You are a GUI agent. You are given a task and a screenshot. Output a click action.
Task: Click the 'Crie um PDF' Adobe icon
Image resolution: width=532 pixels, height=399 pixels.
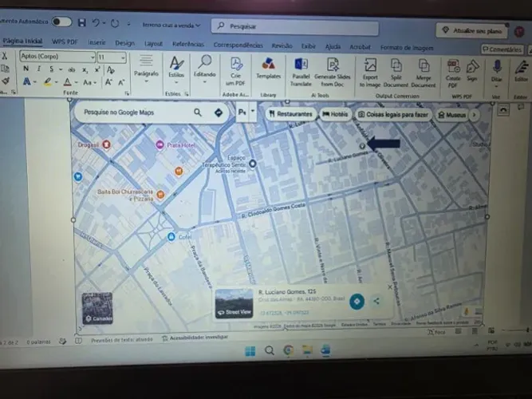235,72
